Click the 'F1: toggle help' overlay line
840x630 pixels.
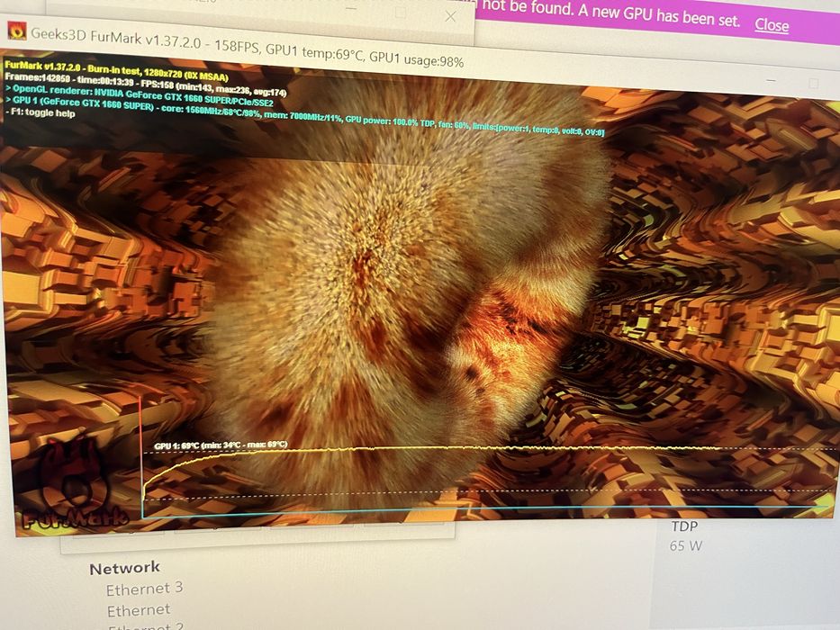[41, 112]
